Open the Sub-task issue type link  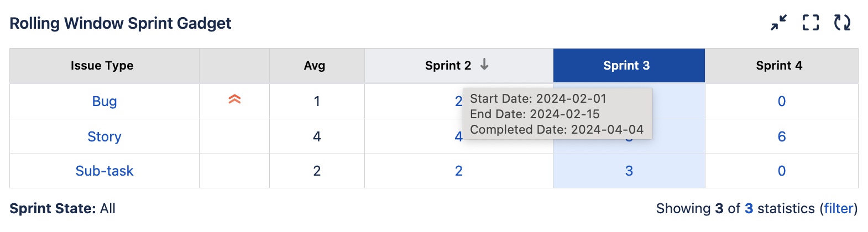click(104, 171)
